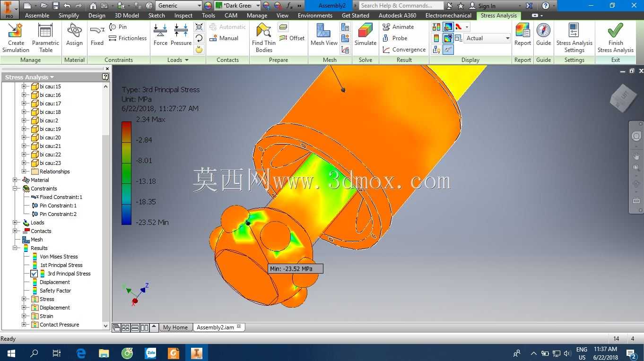Collapse the Results tree node

pos(15,248)
